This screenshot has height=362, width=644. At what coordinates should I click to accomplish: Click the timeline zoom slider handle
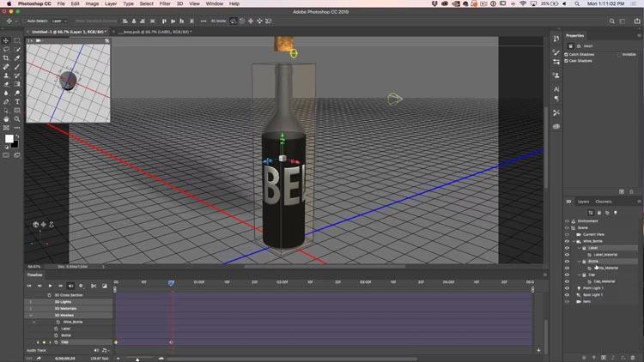pyautogui.click(x=137, y=359)
